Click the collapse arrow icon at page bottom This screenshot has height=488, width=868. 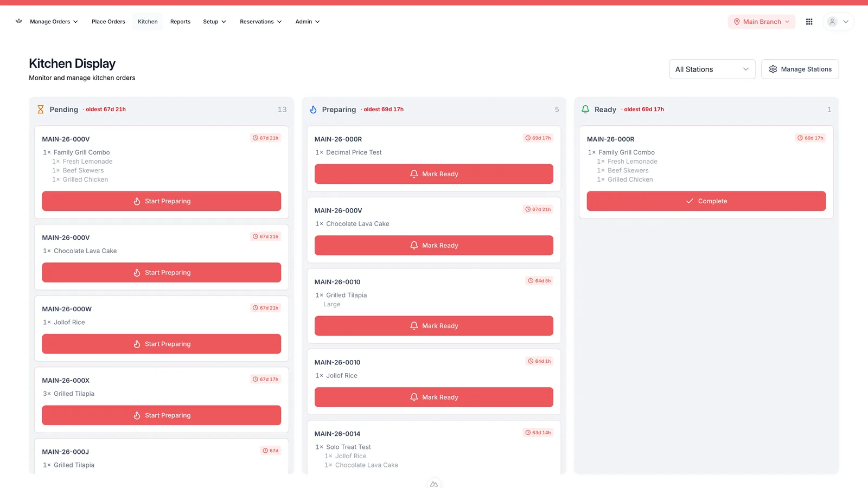click(434, 484)
